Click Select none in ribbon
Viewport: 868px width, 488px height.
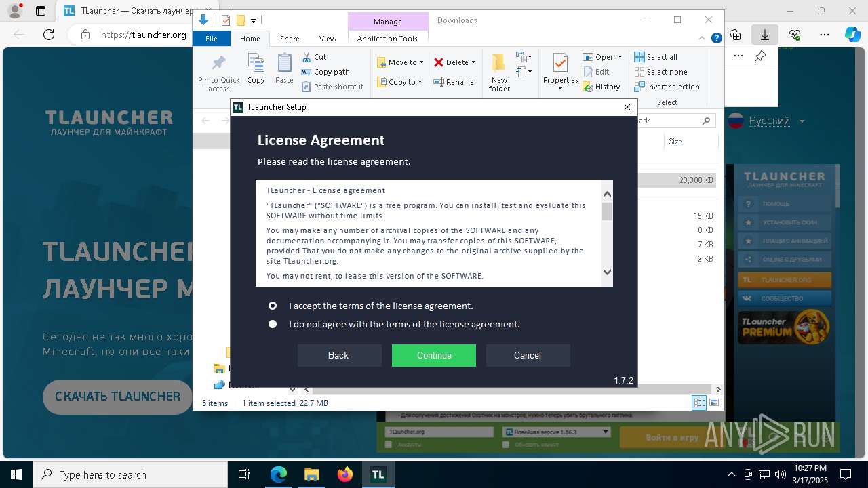coord(661,72)
